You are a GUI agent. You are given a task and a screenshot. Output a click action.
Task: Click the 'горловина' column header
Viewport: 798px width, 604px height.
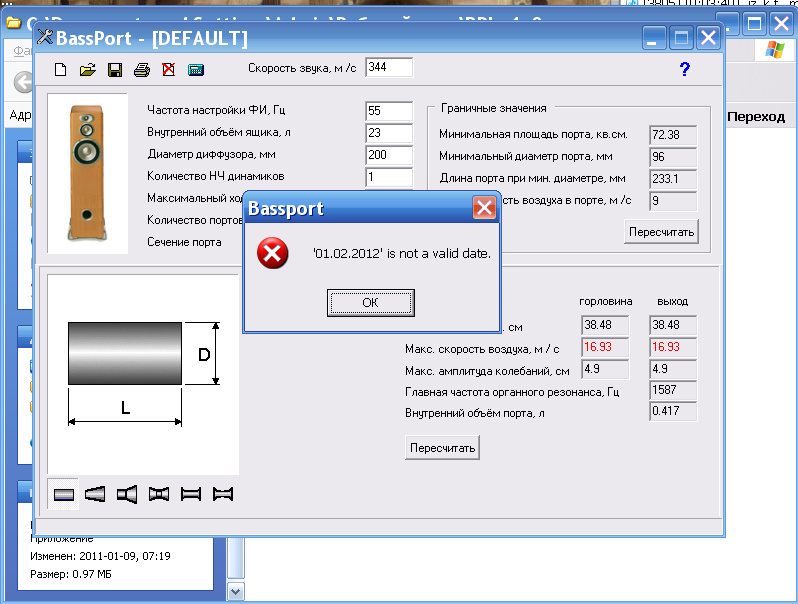[606, 302]
